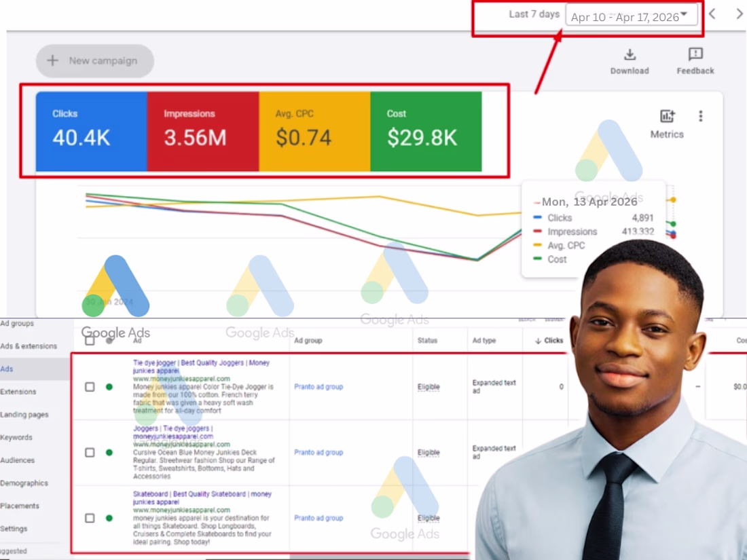This screenshot has width=747, height=560.
Task: Go to next date range arrow
Action: [x=739, y=14]
